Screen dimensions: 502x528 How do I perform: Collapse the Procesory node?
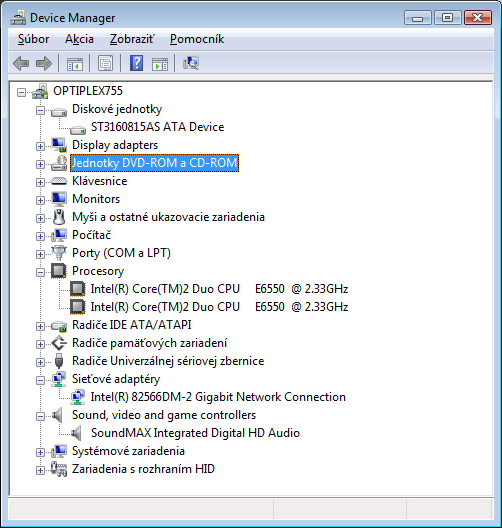40,272
